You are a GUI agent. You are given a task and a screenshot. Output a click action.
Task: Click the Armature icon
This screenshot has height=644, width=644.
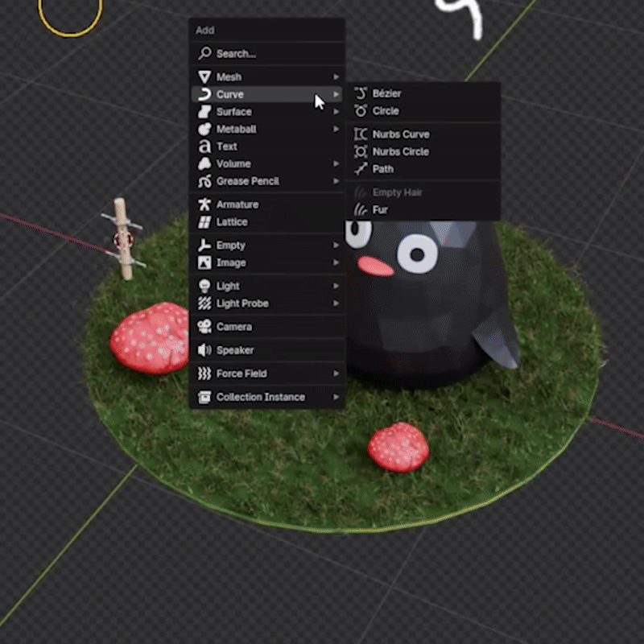coord(204,204)
